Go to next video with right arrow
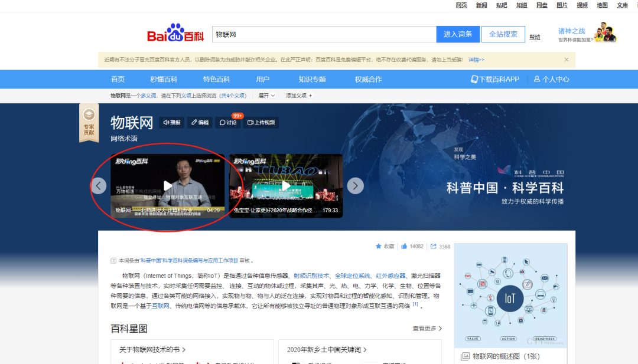The height and width of the screenshot is (364, 638). 355,186
